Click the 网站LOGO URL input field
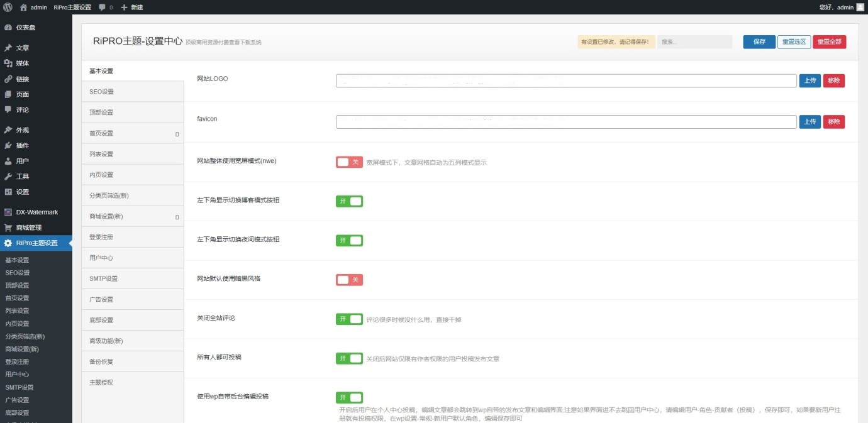The image size is (868, 423). tap(566, 80)
